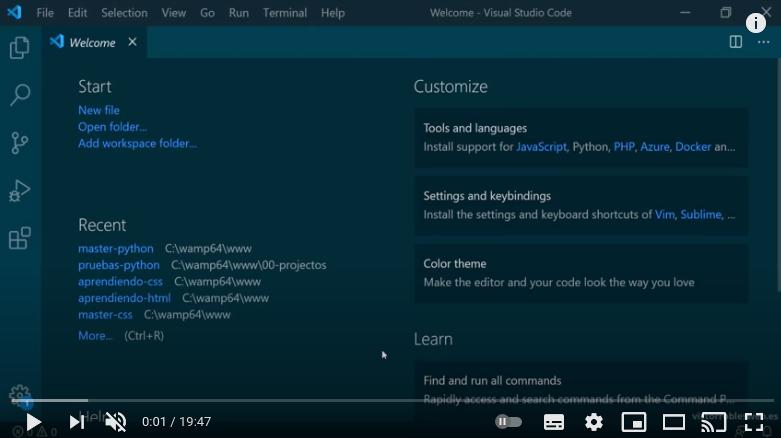Switch to miniplayer mode
The image size is (781, 438).
tap(634, 422)
